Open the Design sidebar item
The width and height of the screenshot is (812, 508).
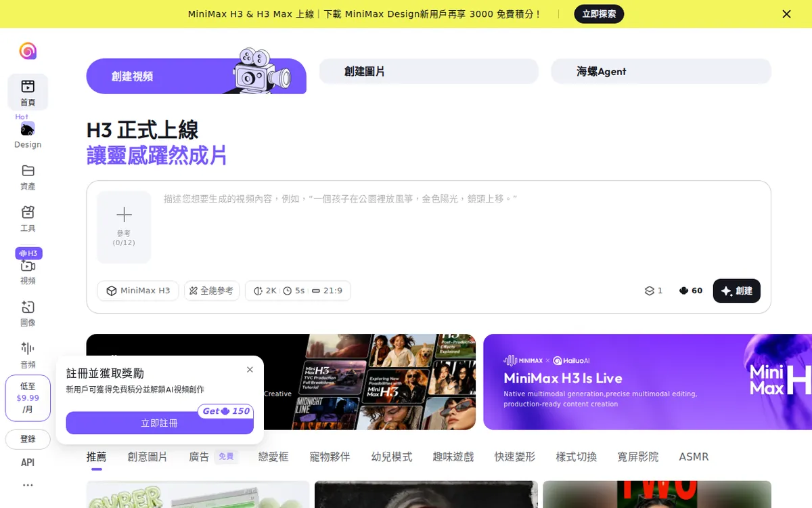click(28, 135)
